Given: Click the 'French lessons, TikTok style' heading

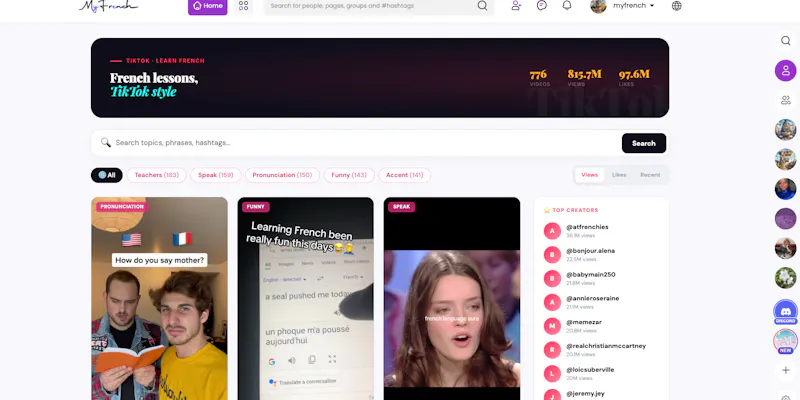Looking at the screenshot, I should (x=154, y=85).
